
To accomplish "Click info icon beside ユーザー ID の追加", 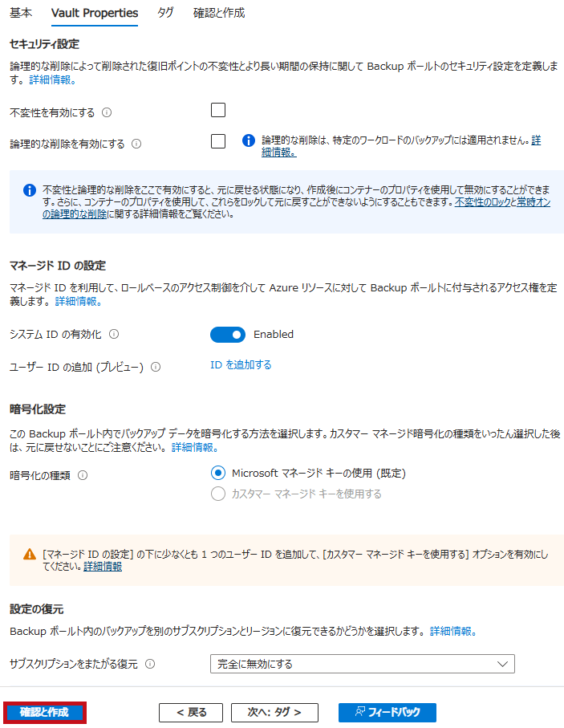I will [156, 368].
